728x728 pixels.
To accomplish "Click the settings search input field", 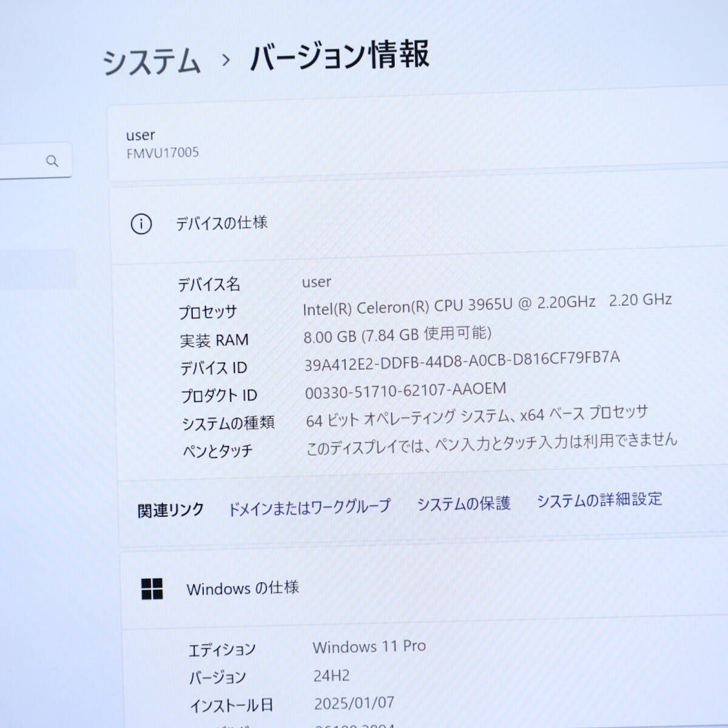I will (x=35, y=161).
